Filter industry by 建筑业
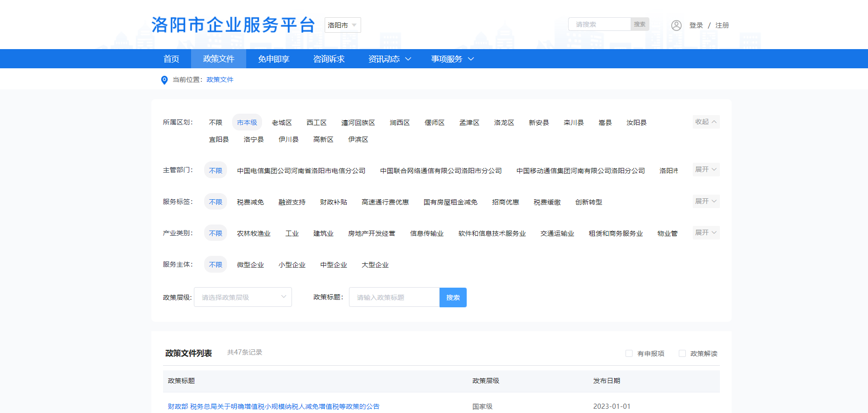868x413 pixels. (323, 233)
